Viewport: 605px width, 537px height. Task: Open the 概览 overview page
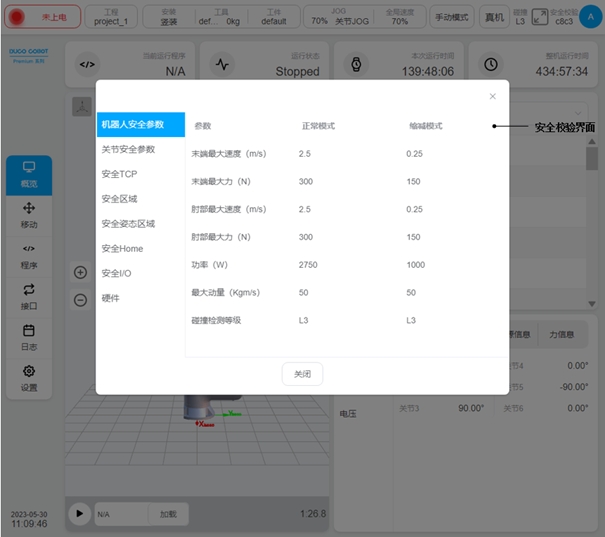pos(29,175)
